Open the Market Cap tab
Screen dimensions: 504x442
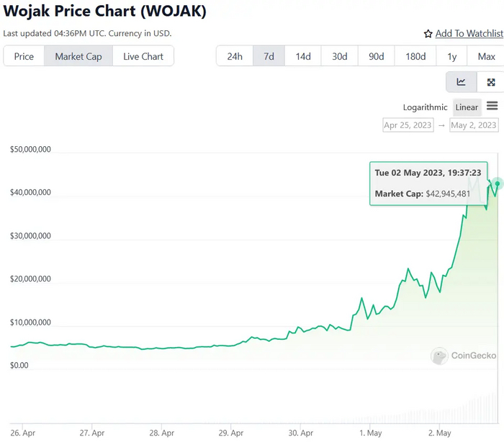pyautogui.click(x=78, y=56)
